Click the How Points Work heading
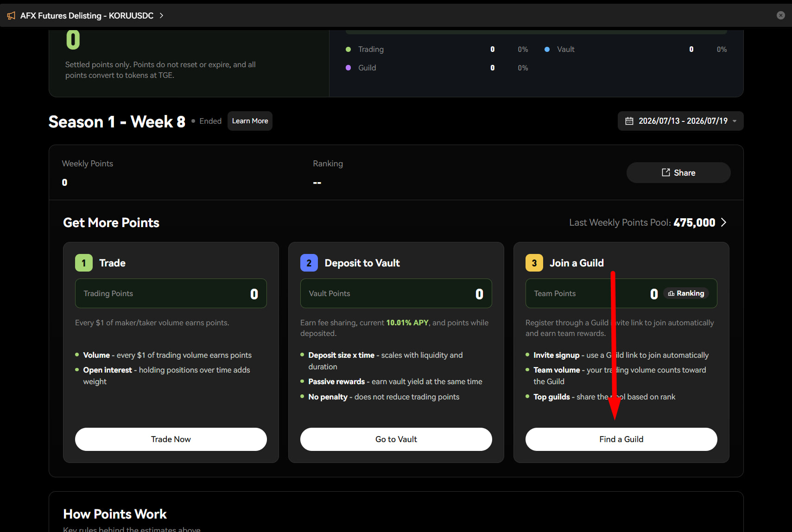 tap(115, 514)
